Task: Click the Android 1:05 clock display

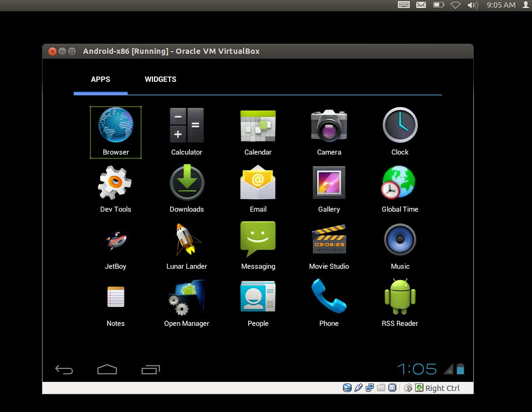Action: (x=417, y=369)
